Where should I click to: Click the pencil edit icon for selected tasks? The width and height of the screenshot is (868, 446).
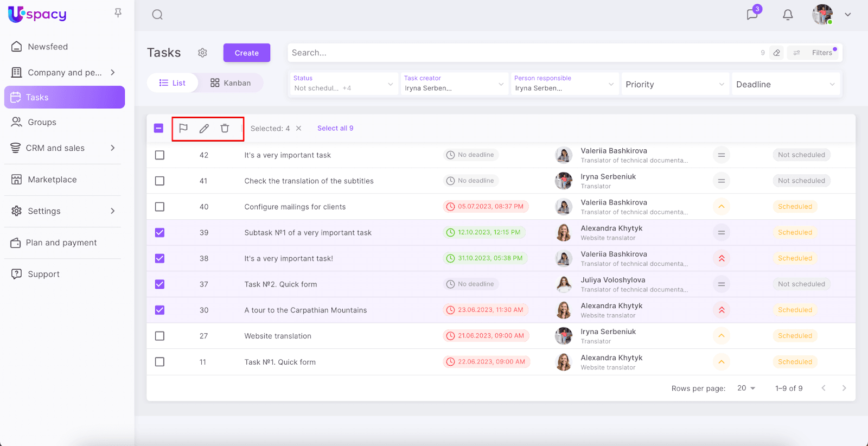click(204, 129)
